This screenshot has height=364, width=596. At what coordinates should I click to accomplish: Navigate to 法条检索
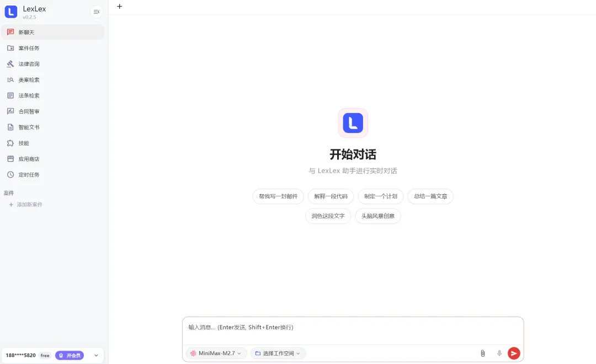(x=53, y=95)
